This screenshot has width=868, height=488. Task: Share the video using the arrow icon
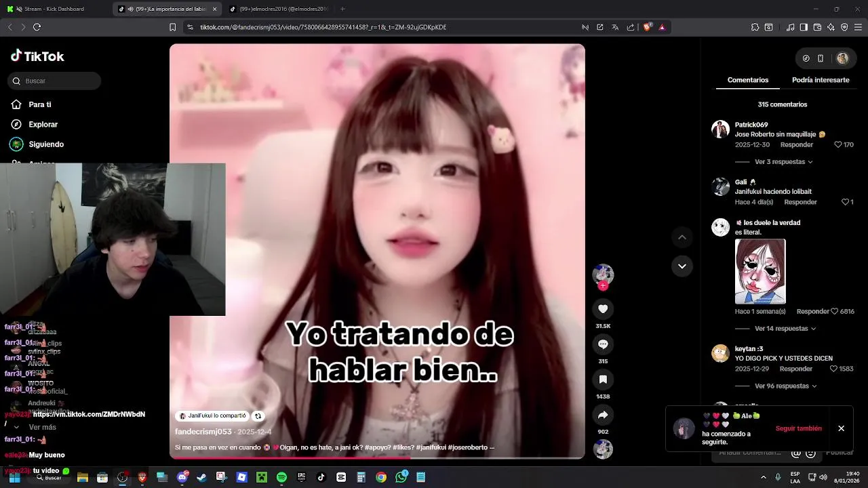pos(603,415)
